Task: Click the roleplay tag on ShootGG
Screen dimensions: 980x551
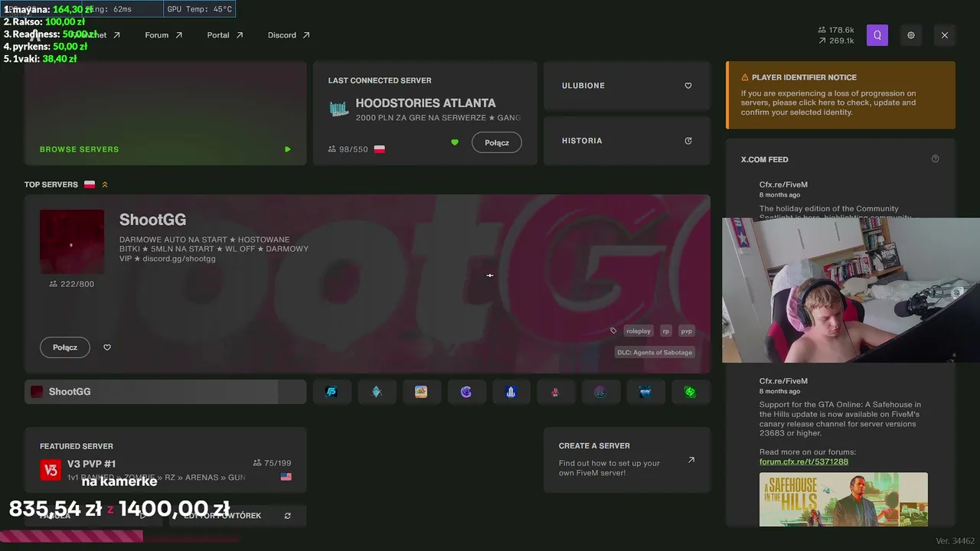Action: [638, 331]
